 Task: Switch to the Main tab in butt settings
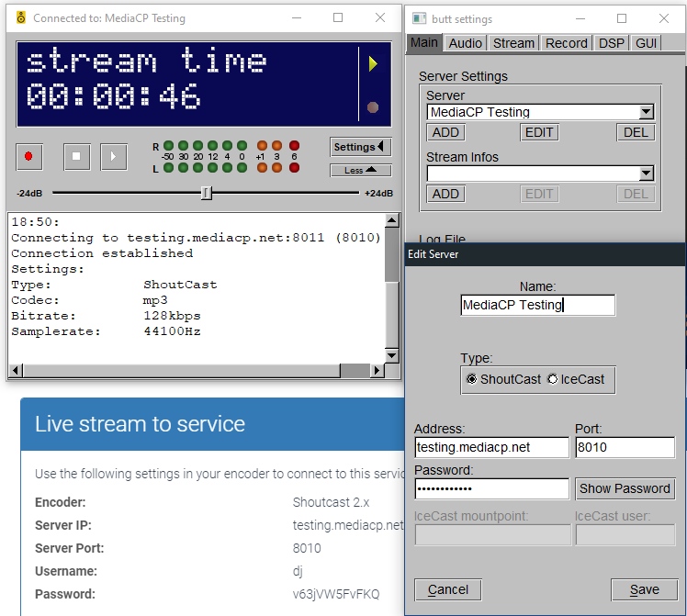423,43
